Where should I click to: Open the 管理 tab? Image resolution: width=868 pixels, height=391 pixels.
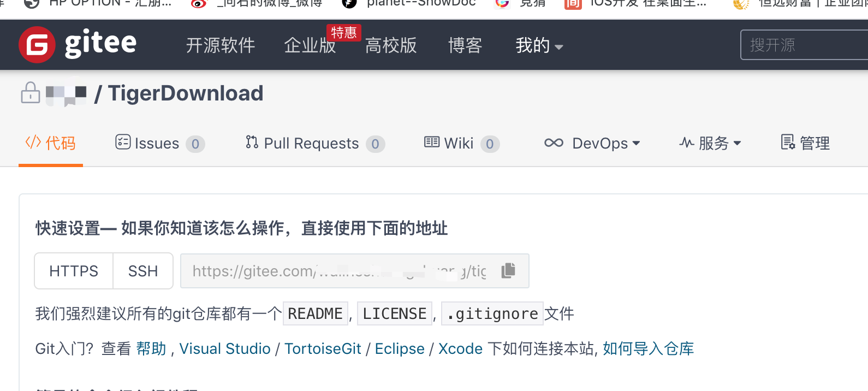805,143
